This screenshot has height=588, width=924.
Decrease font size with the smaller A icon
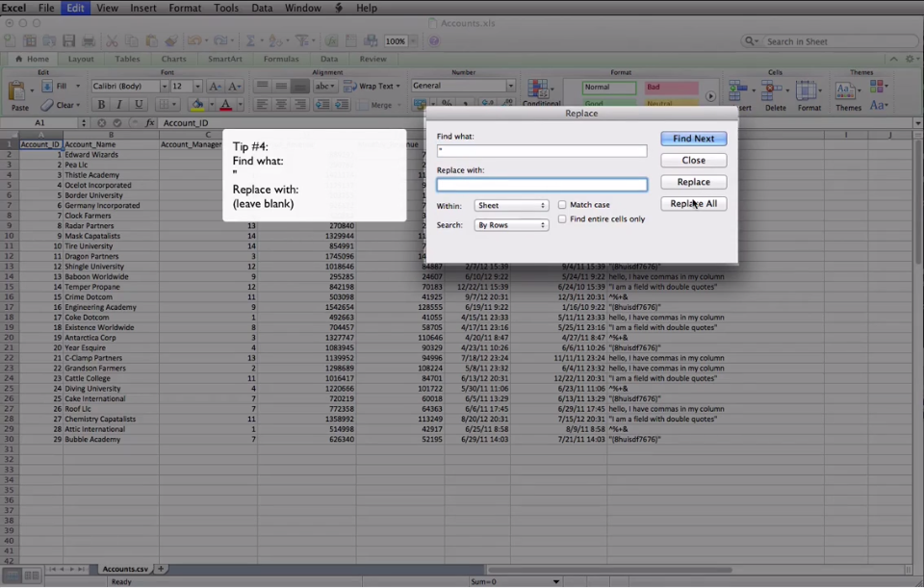coord(234,86)
